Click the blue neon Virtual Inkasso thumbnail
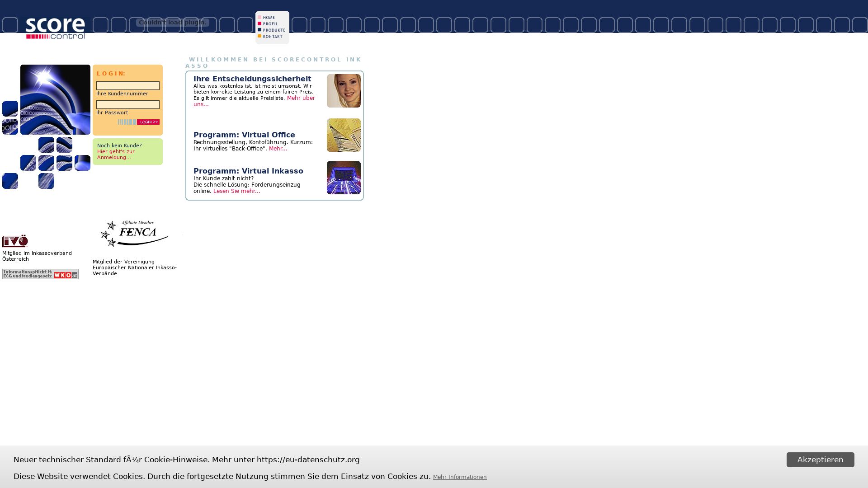Viewport: 868px width, 488px height. coord(344,178)
